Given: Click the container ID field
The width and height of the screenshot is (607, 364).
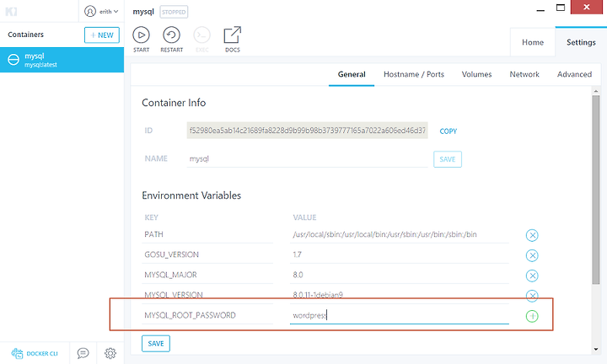Looking at the screenshot, I should tap(308, 131).
